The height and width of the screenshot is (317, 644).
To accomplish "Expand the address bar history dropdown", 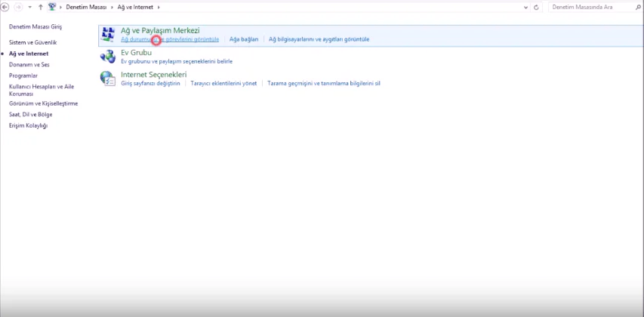I will click(525, 7).
